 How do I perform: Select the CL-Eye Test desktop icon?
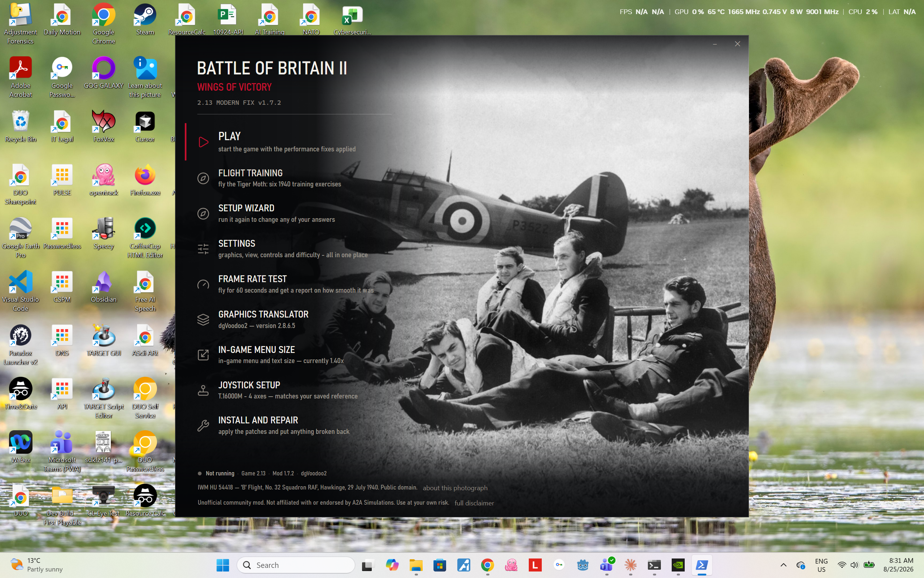coord(104,501)
